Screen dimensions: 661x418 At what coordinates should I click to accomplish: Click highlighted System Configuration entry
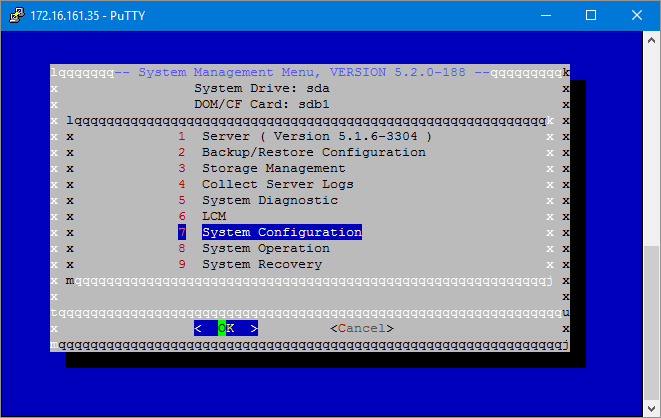[x=281, y=232]
